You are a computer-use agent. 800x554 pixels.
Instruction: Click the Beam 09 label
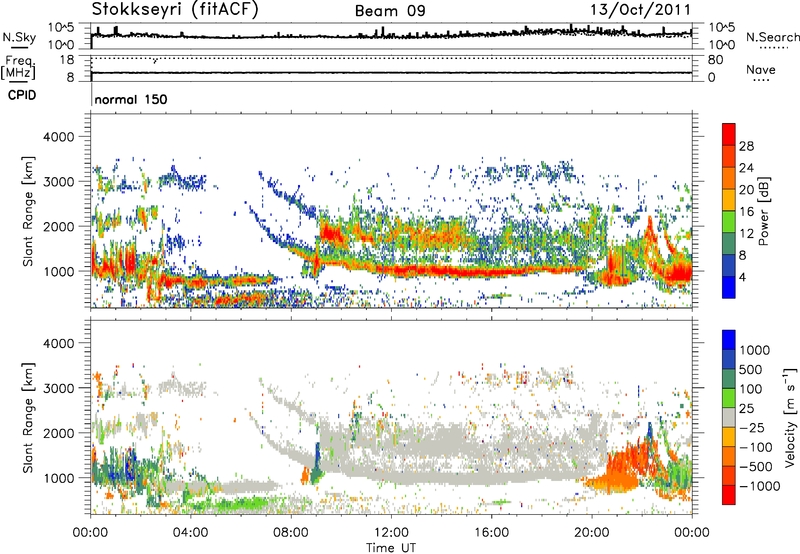(390, 11)
